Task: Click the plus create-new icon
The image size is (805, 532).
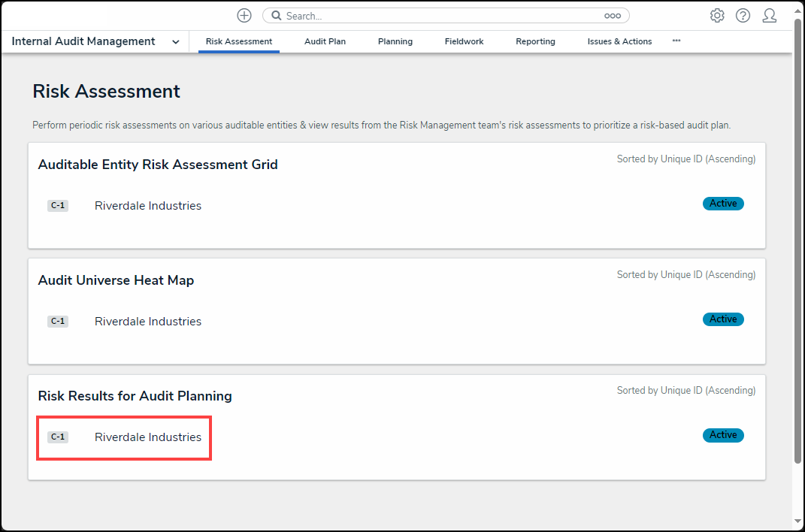Action: coord(244,16)
